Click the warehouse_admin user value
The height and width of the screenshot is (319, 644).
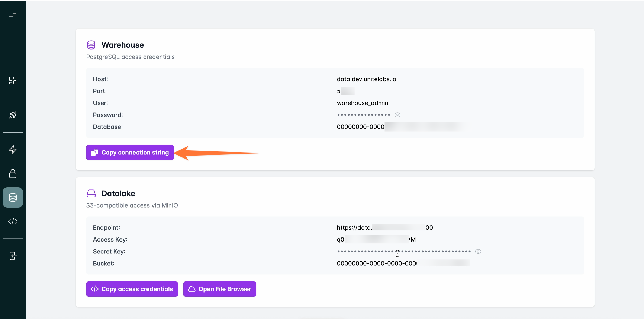363,103
